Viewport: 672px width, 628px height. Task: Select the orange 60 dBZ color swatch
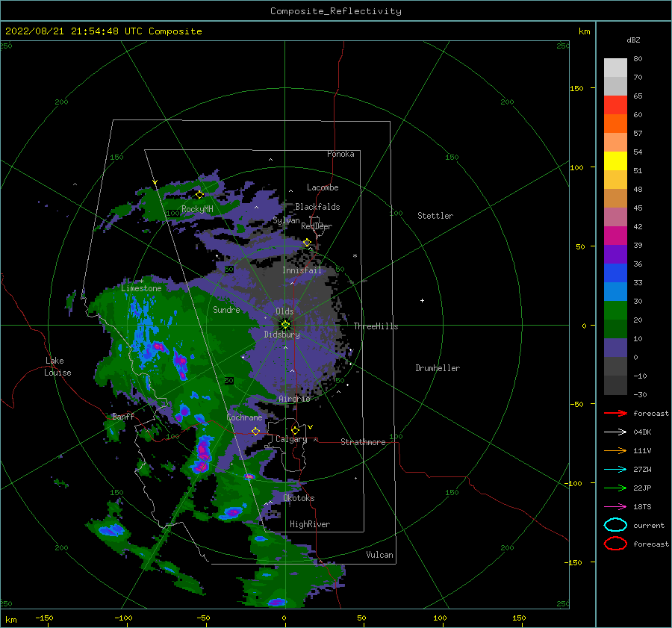615,123
